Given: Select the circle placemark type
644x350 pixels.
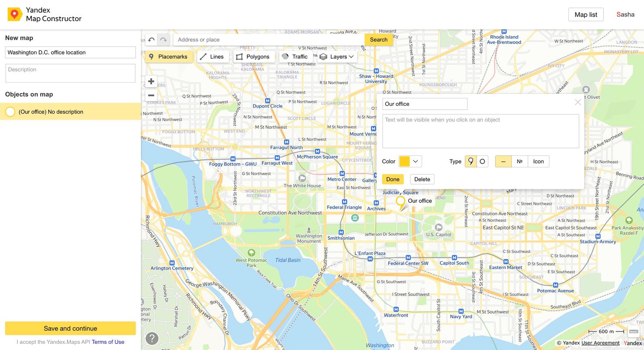Looking at the screenshot, I should click(482, 161).
